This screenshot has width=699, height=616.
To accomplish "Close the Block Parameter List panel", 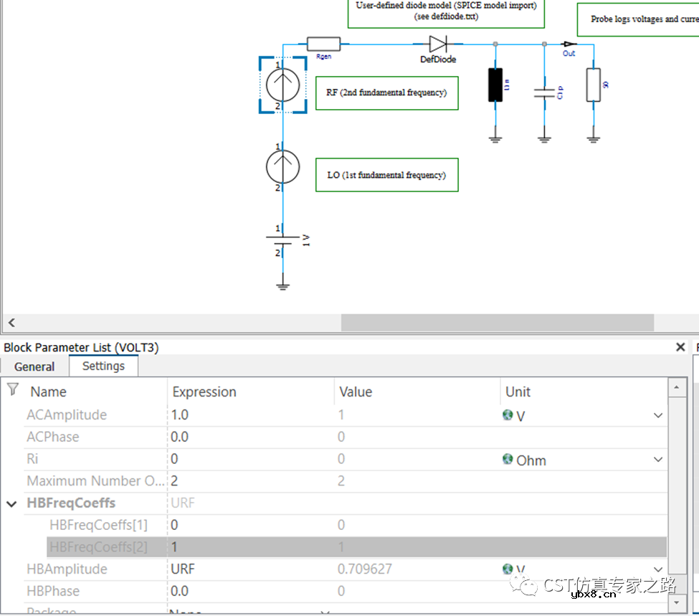I will pos(680,347).
